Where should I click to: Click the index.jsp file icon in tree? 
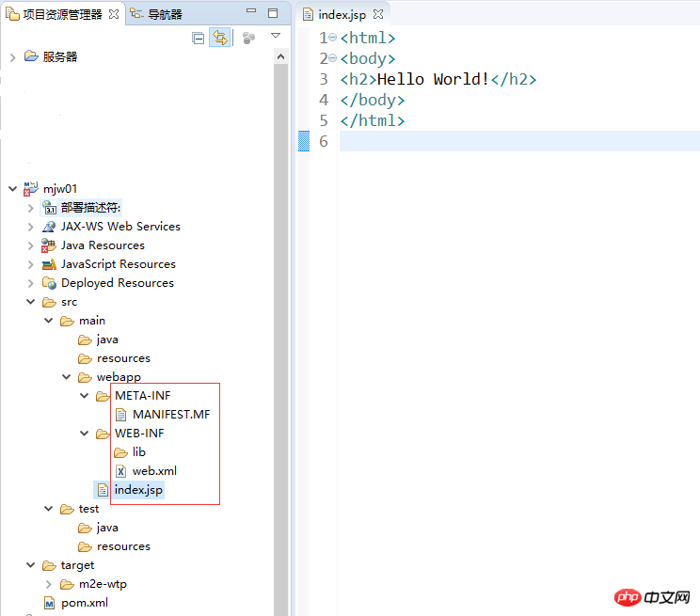pyautogui.click(x=103, y=490)
